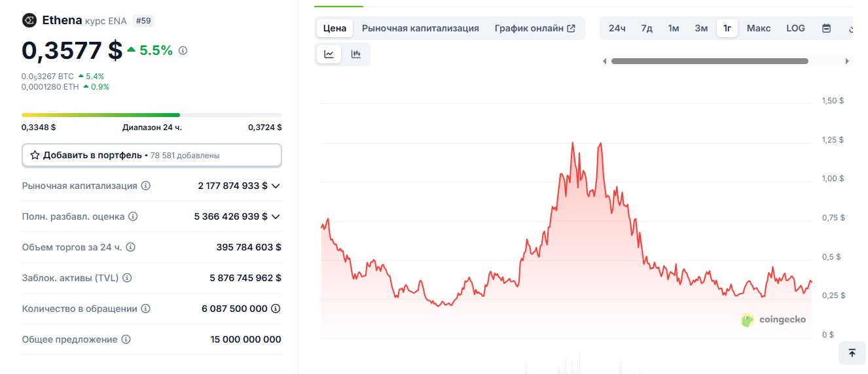The width and height of the screenshot is (868, 374).
Task: Click the 0,0001280 ETH price text
Action: [x=50, y=86]
